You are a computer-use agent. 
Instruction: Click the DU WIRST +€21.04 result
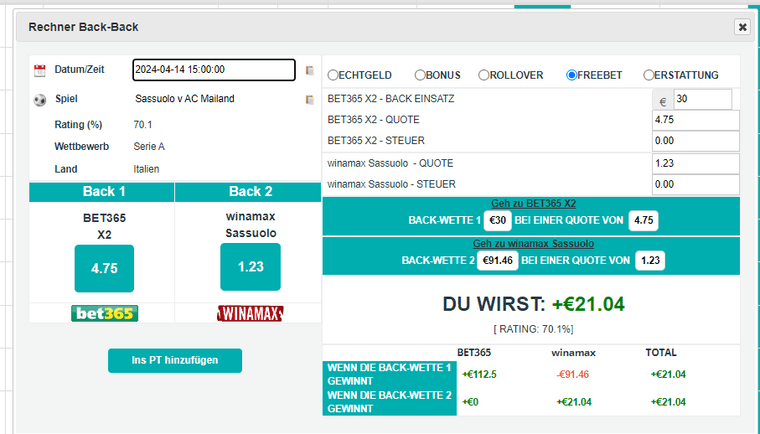coord(533,304)
